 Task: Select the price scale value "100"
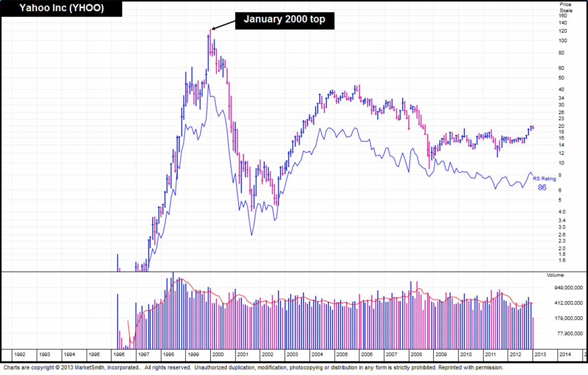(563, 41)
